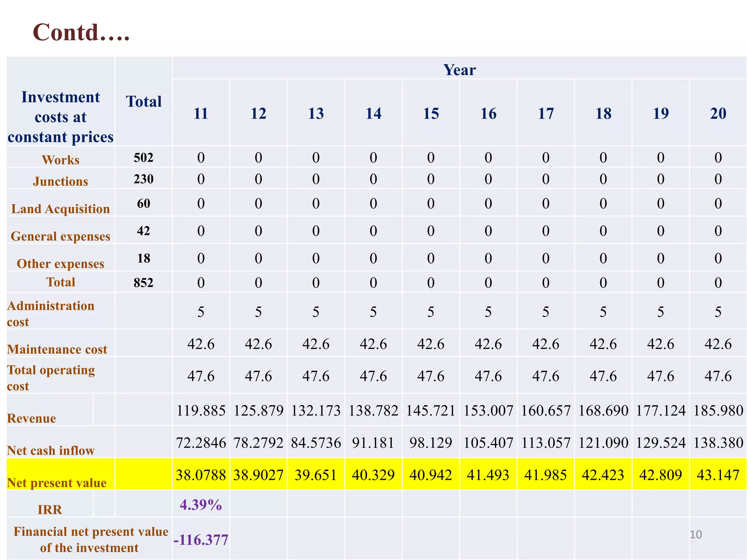Select the Works total cell 502
Screen dimensions: 747x560
[143, 157]
